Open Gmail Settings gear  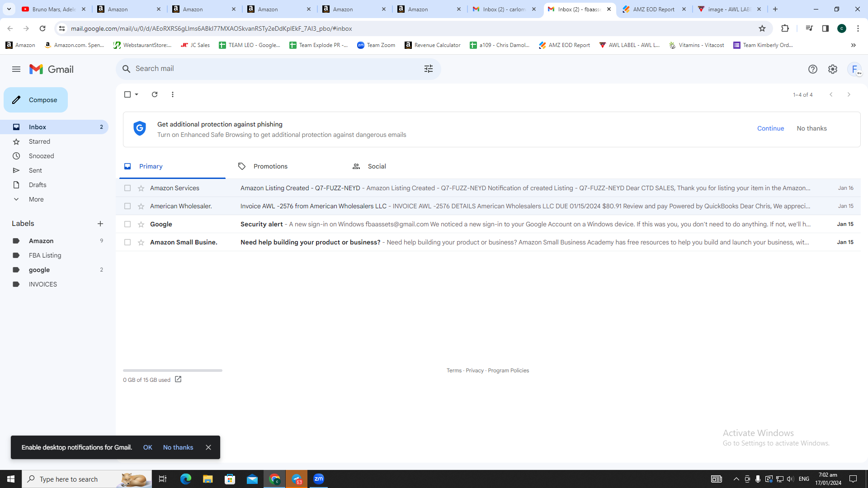coord(833,69)
